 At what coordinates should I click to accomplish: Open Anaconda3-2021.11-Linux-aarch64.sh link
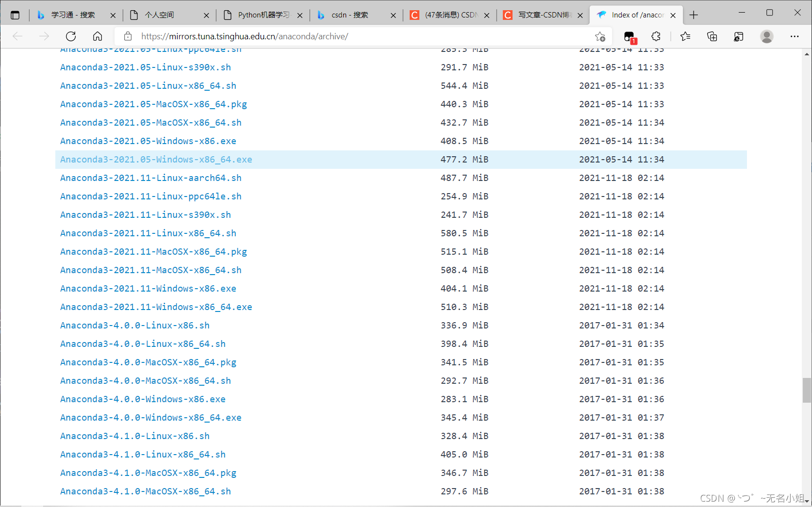[x=151, y=178]
